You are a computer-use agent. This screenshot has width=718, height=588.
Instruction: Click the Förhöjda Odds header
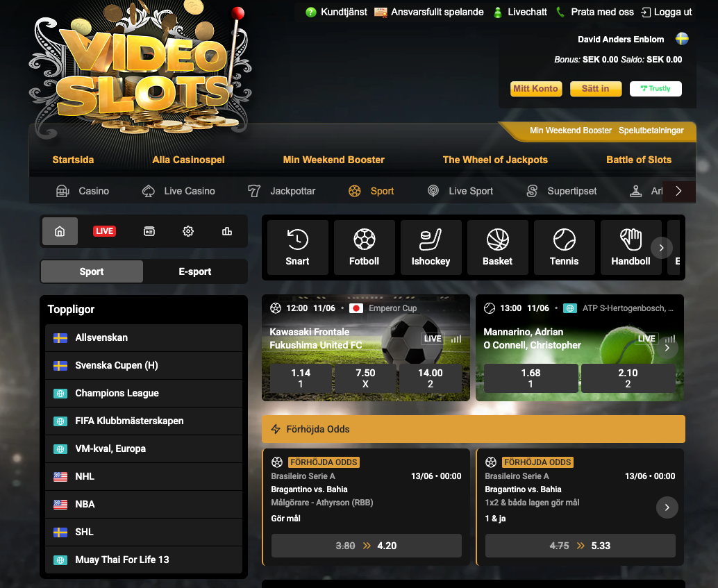coord(474,429)
